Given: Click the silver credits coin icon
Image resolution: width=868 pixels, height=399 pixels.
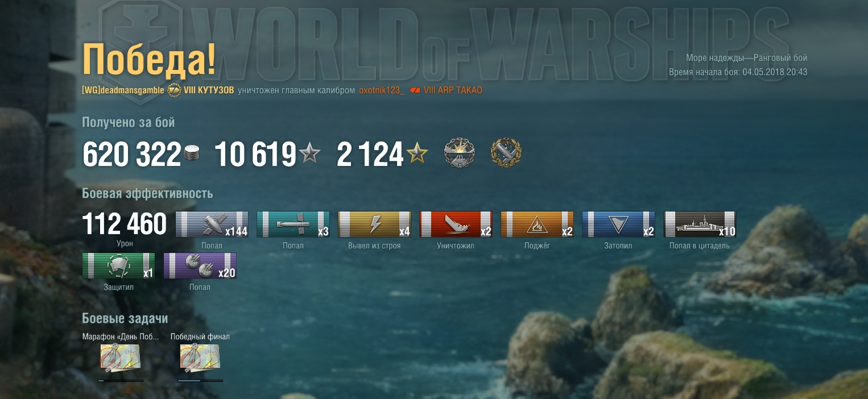Looking at the screenshot, I should [193, 154].
